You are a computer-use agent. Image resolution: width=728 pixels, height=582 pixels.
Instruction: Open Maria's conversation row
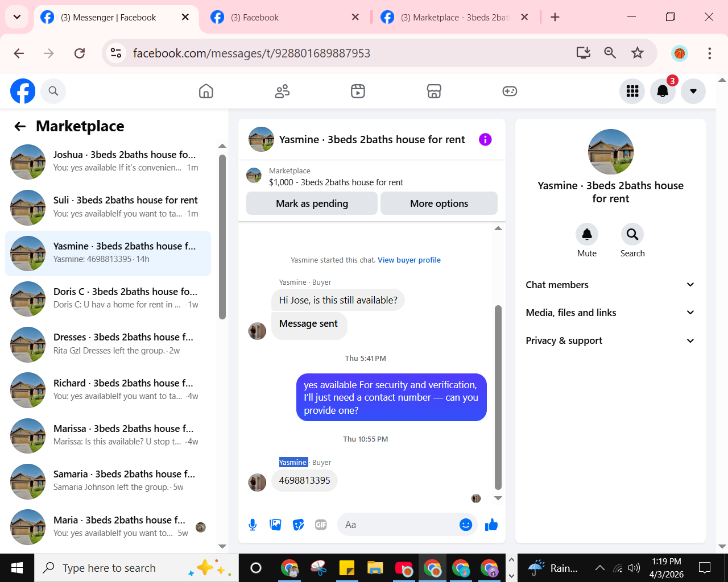click(108, 527)
